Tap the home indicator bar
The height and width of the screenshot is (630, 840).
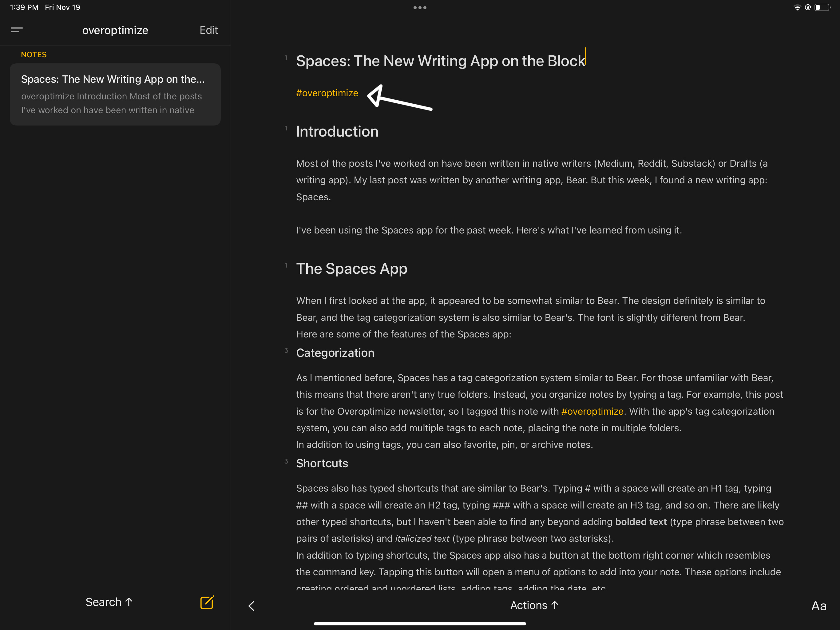click(420, 624)
